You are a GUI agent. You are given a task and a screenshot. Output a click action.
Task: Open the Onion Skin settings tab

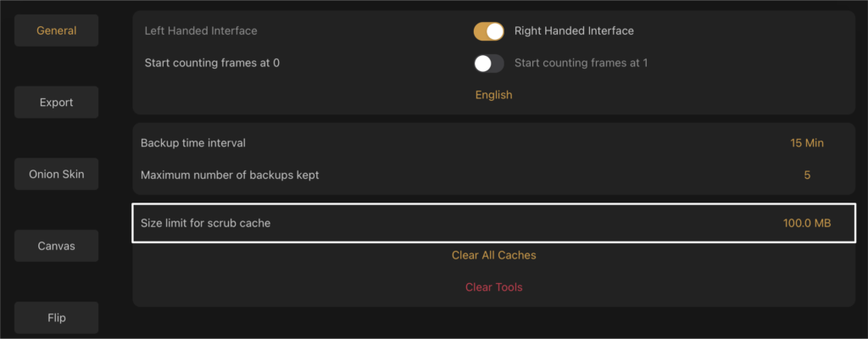pos(57,174)
